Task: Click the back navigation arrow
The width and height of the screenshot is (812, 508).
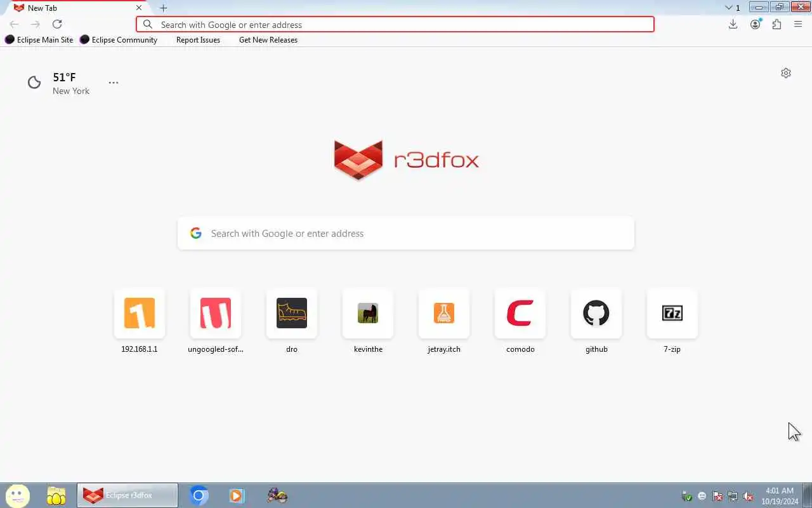Action: click(14, 24)
